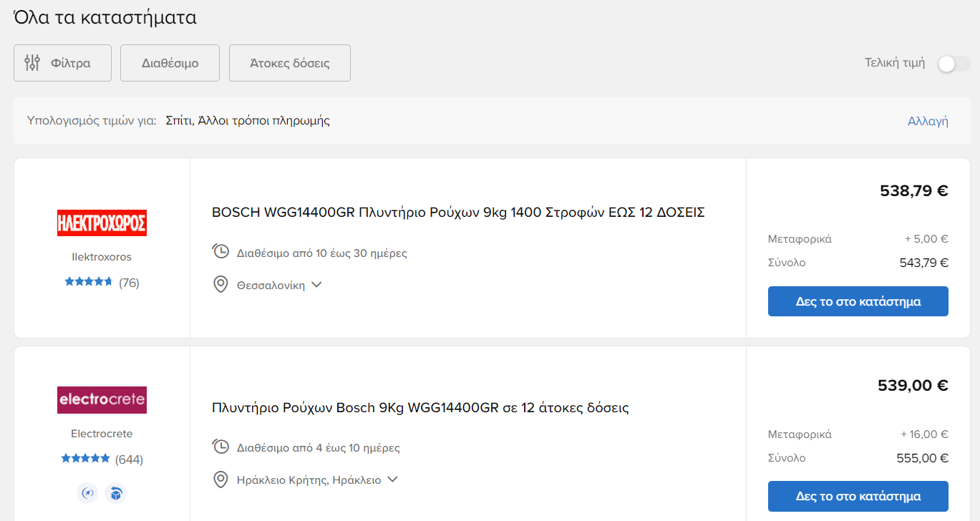Open BOSCH WGG14400GR ΕΩΣ 12 ΔΟΣΕΙΣ listing

(x=458, y=213)
